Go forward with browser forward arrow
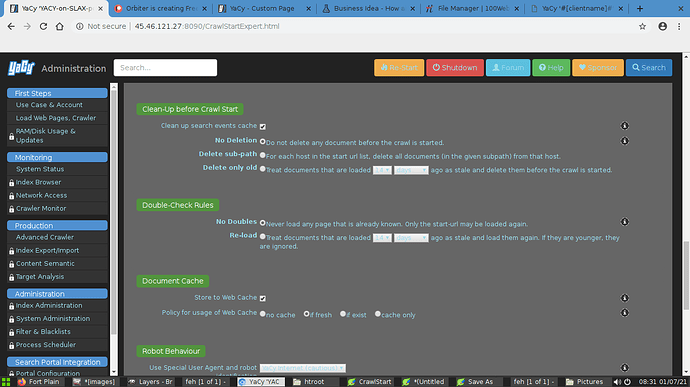The height and width of the screenshot is (387, 690). [x=27, y=26]
